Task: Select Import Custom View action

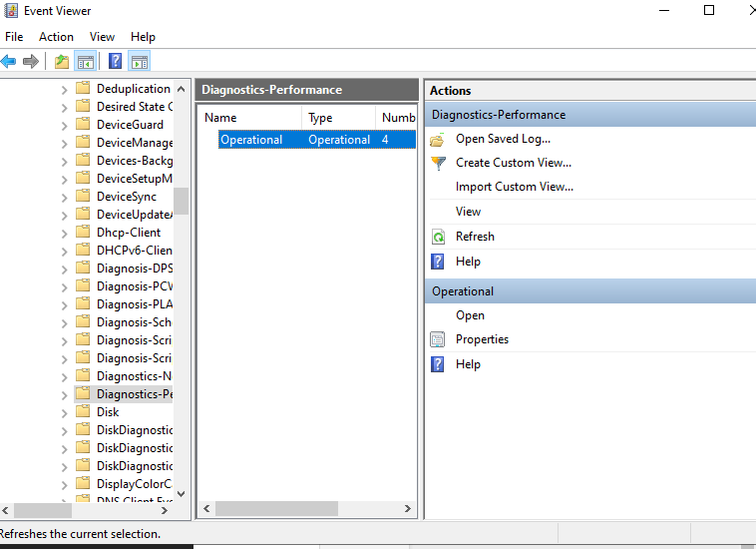Action: pyautogui.click(x=515, y=187)
